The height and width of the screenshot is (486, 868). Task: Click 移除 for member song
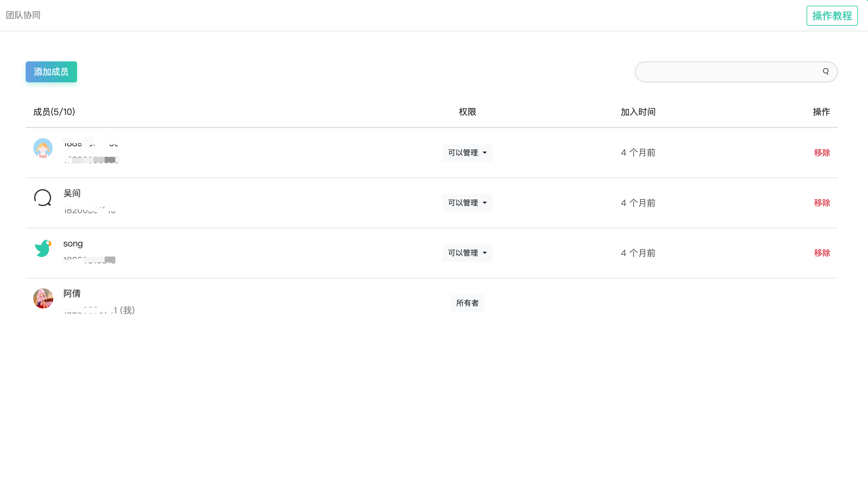click(x=822, y=253)
